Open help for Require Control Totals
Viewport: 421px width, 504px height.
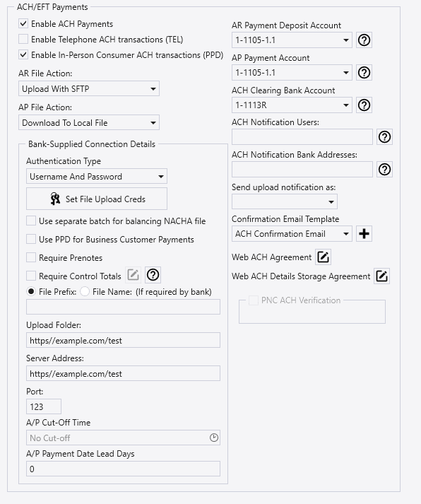click(153, 275)
